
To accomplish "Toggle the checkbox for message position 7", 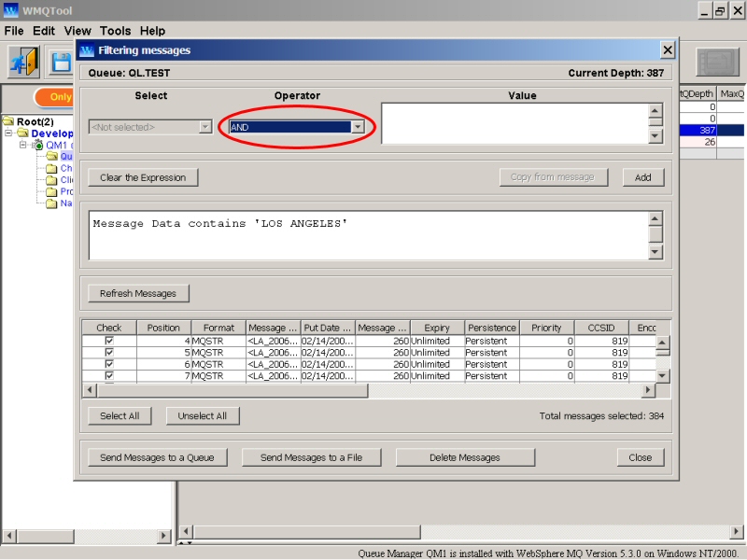I will point(109,376).
